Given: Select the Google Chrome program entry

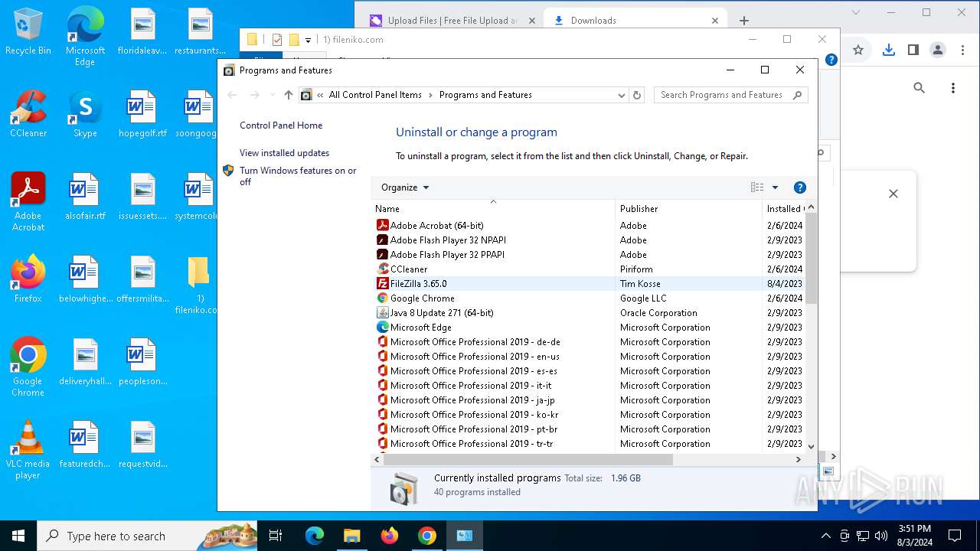Looking at the screenshot, I should [x=588, y=298].
